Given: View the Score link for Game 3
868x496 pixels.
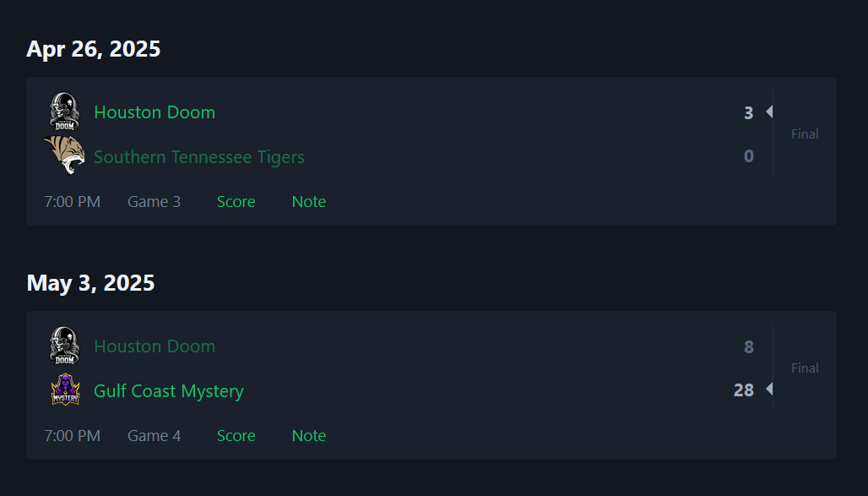Looking at the screenshot, I should click(236, 202).
